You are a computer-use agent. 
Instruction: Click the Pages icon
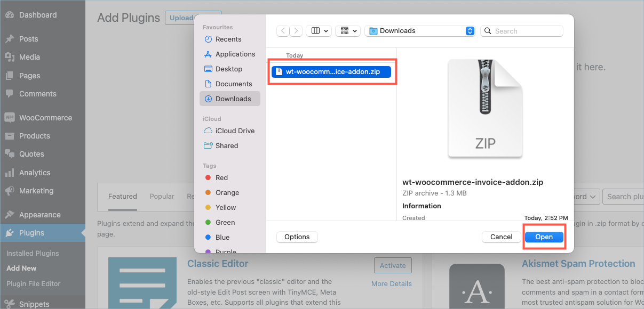tap(10, 76)
